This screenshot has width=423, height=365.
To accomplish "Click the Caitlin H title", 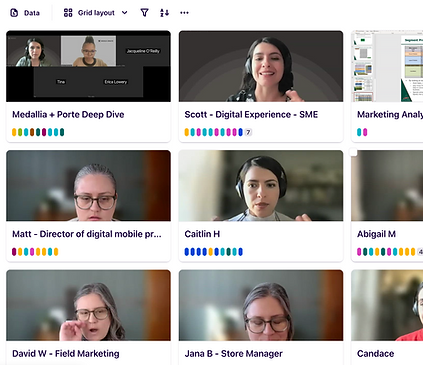I will 202,234.
